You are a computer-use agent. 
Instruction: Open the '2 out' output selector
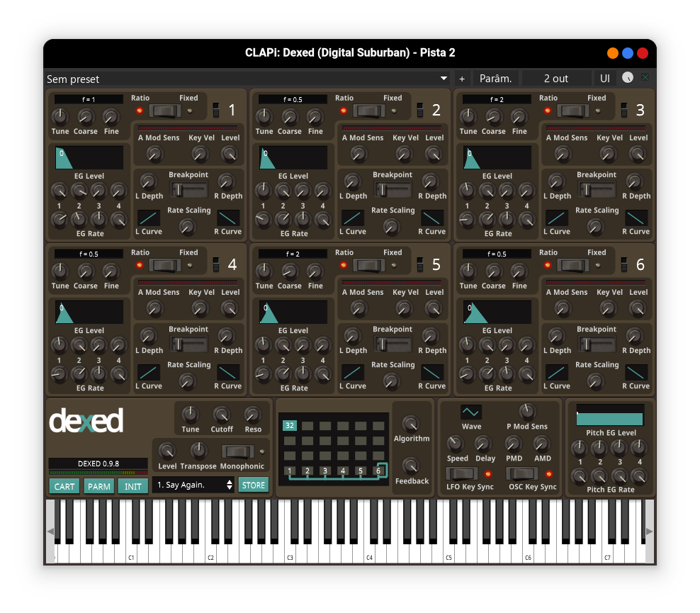click(556, 79)
